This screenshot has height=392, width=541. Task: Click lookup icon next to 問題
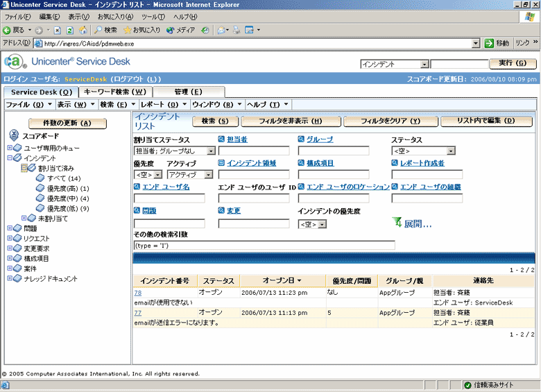pyautogui.click(x=137, y=210)
